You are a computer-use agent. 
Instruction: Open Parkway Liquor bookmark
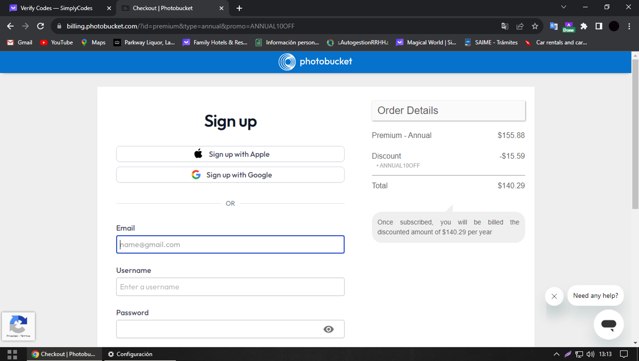tap(144, 42)
